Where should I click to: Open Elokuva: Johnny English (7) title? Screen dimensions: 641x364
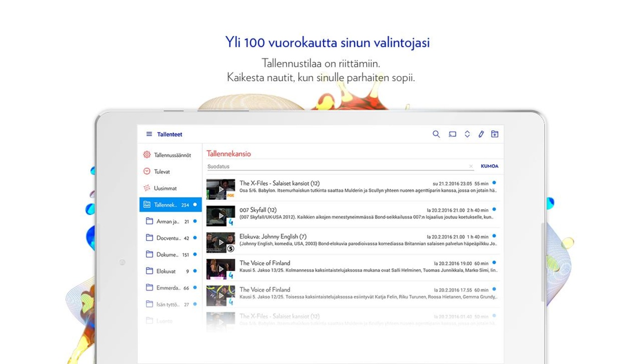click(x=273, y=237)
